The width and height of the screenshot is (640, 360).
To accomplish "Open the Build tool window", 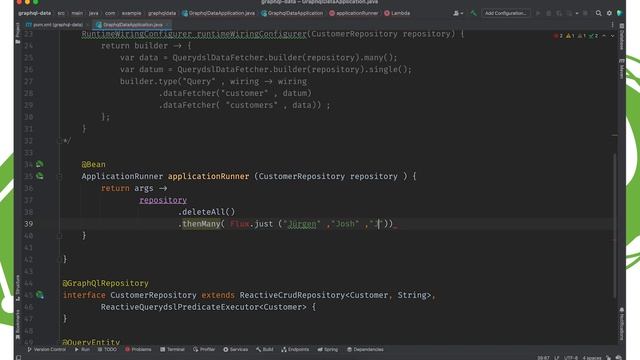I will tap(264, 349).
